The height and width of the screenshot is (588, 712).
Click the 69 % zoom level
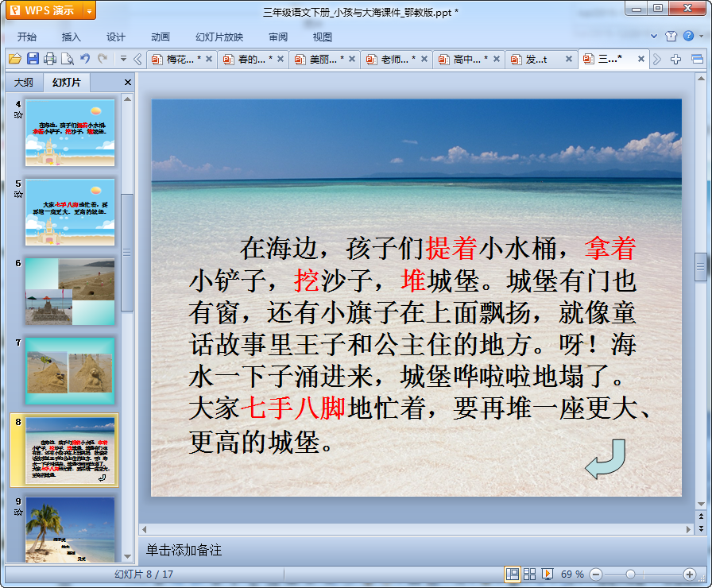[x=572, y=574]
